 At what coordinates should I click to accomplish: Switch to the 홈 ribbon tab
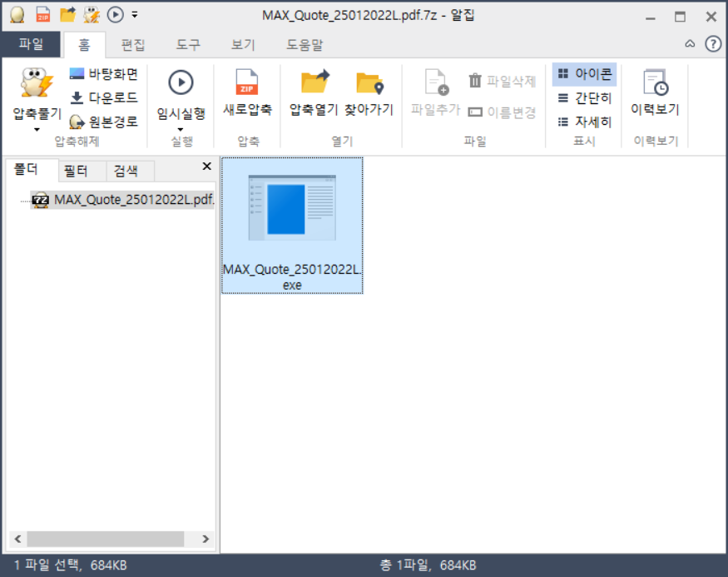pyautogui.click(x=84, y=45)
